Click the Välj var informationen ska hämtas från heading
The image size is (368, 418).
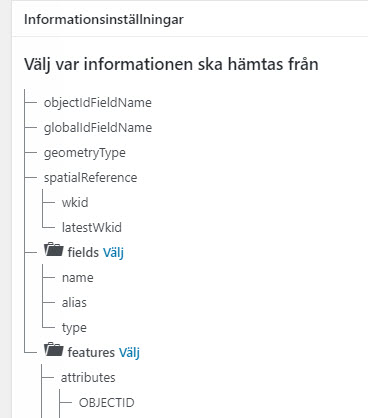171,64
